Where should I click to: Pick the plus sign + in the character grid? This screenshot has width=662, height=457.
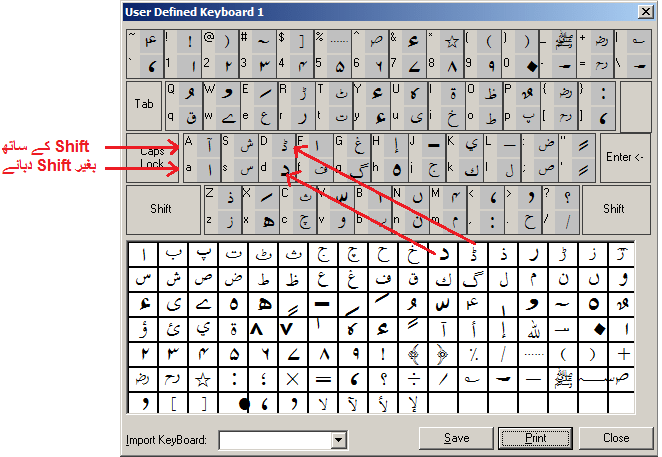[623, 354]
